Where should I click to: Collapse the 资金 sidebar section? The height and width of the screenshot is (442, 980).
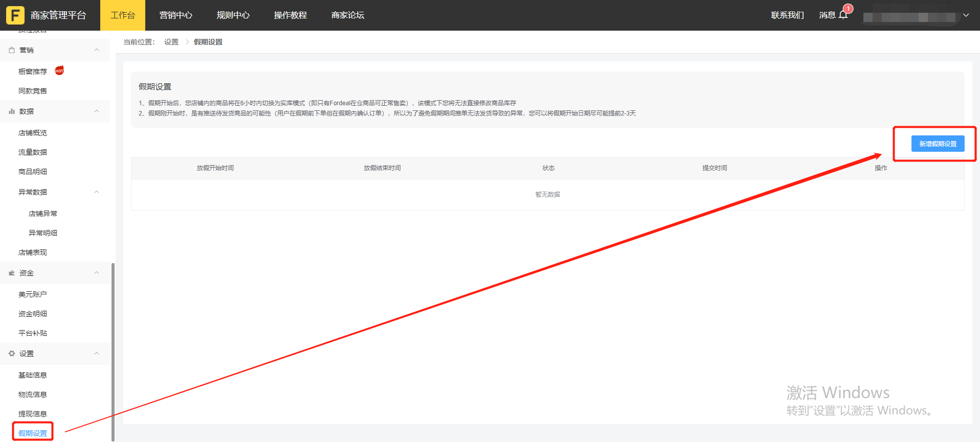pyautogui.click(x=97, y=273)
